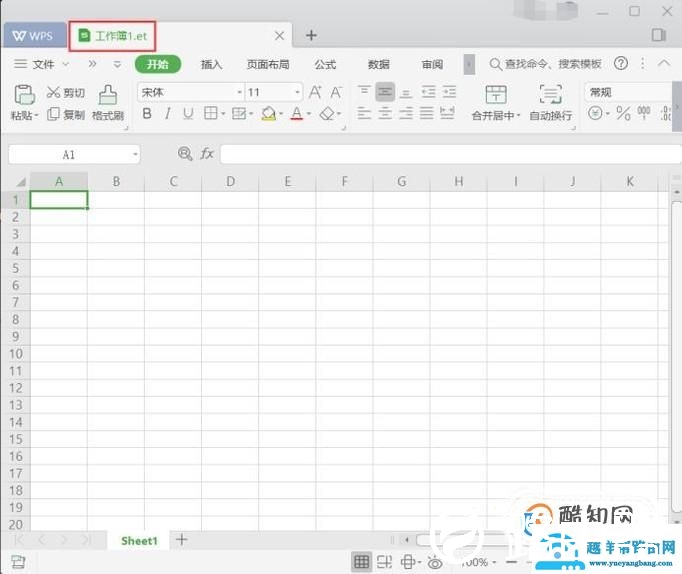Toggle eye protection mode icon
Screen dimensions: 682x574
coord(435,563)
